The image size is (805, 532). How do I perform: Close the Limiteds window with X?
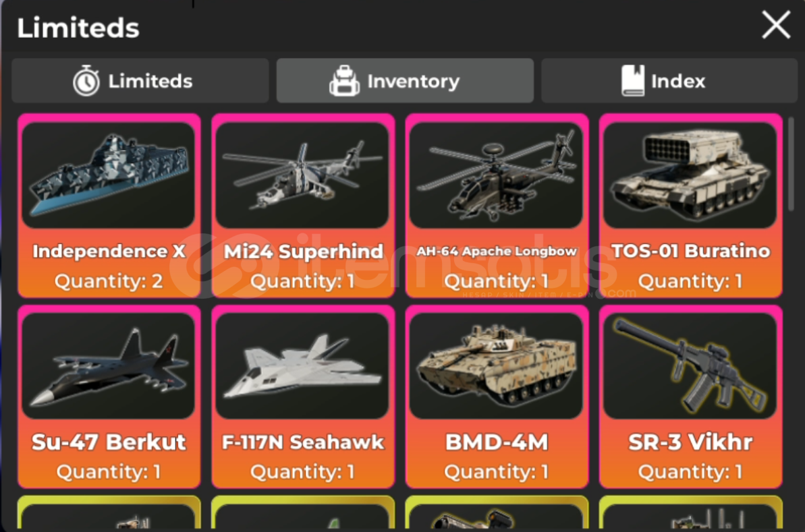coord(776,25)
